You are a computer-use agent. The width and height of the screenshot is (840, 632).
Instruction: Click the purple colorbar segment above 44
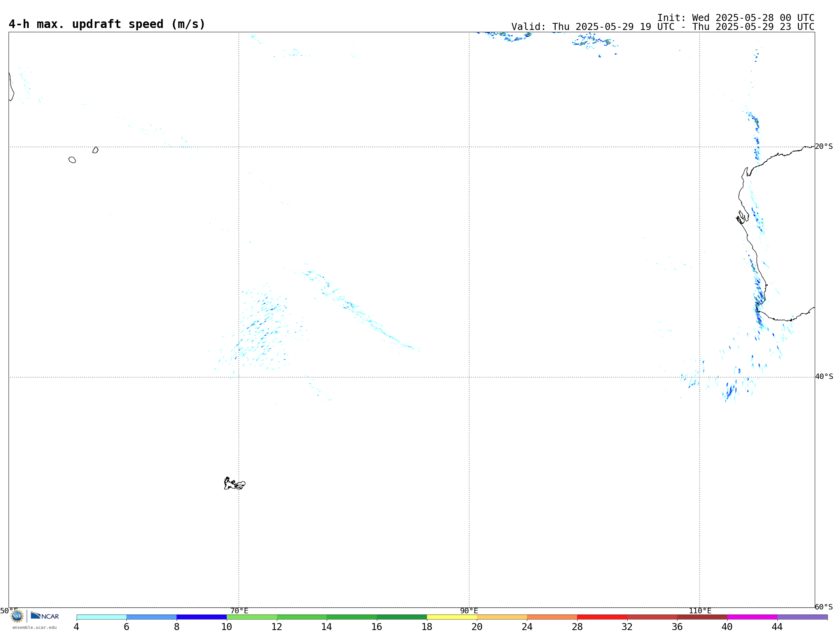[x=802, y=617]
